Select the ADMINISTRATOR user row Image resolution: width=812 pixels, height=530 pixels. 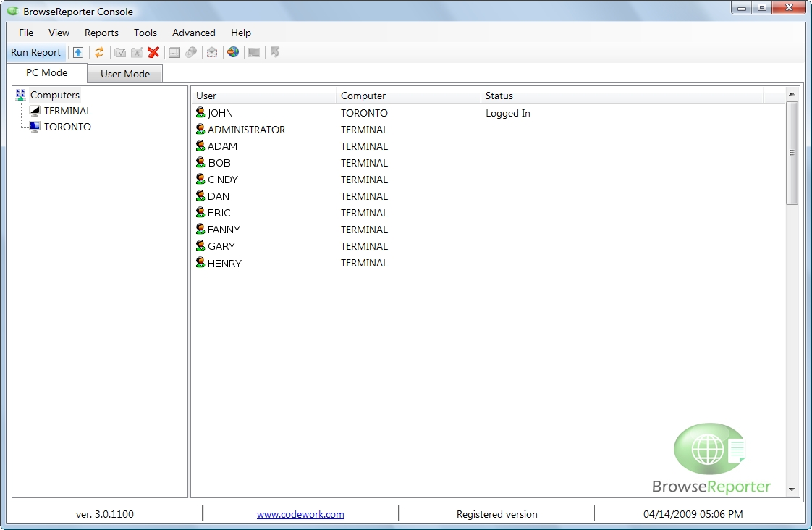point(489,130)
